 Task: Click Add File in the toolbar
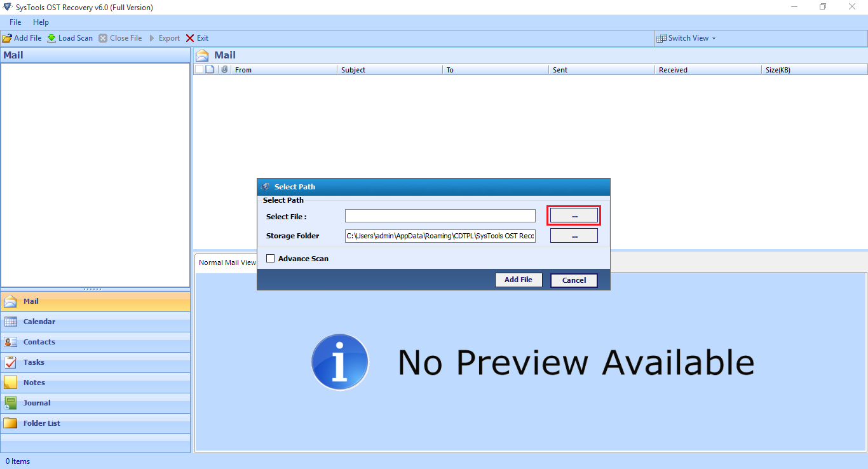22,38
